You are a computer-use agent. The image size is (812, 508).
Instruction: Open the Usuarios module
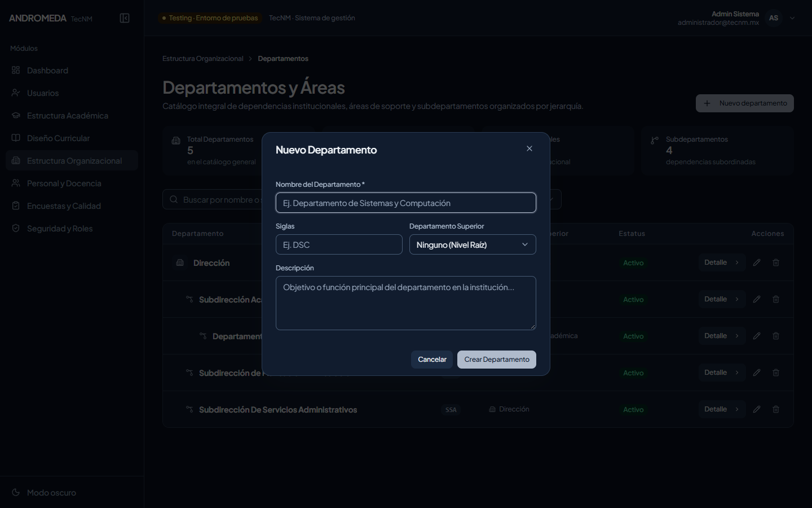72,93
